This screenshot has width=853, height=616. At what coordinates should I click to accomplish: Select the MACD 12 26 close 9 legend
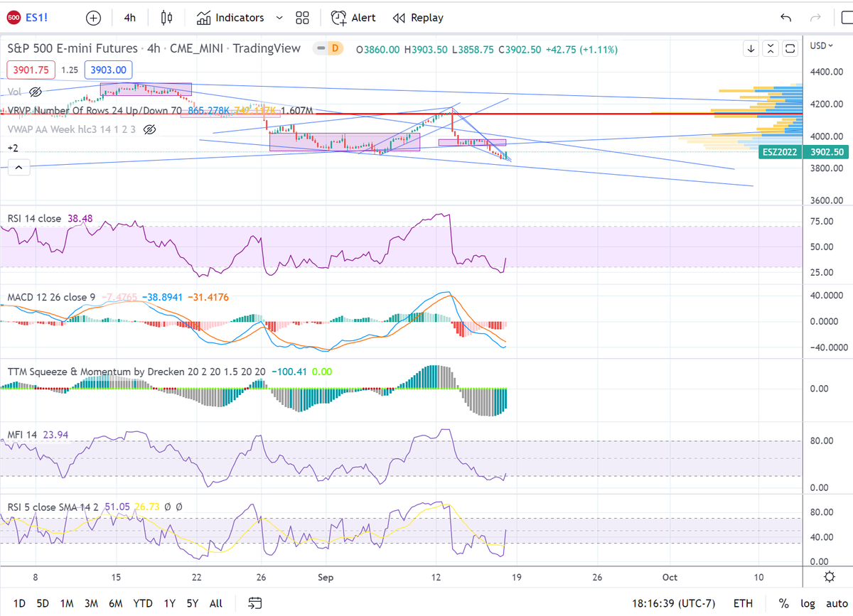52,297
